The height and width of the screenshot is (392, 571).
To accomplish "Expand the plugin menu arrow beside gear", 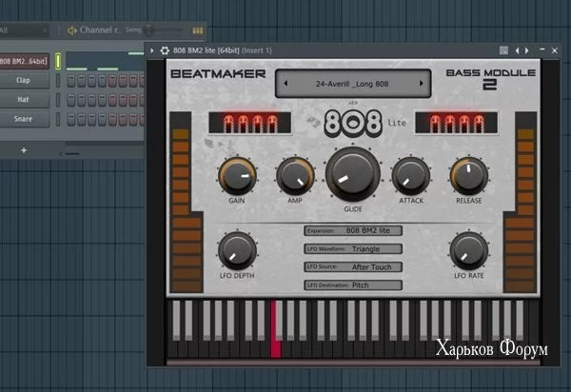I will [151, 49].
